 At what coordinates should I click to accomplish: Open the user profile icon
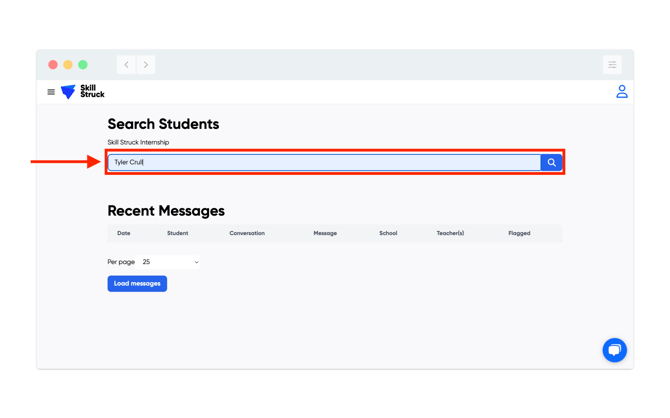click(x=621, y=92)
